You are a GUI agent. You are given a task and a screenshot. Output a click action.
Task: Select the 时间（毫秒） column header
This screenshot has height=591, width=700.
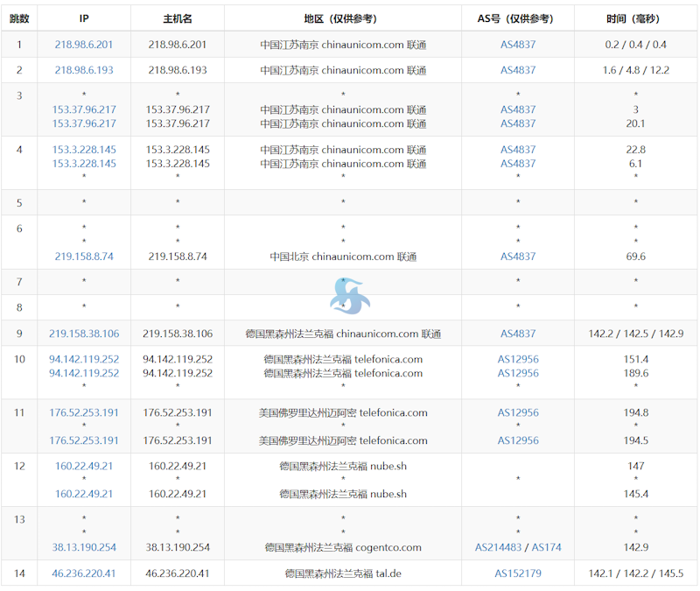[635, 18]
